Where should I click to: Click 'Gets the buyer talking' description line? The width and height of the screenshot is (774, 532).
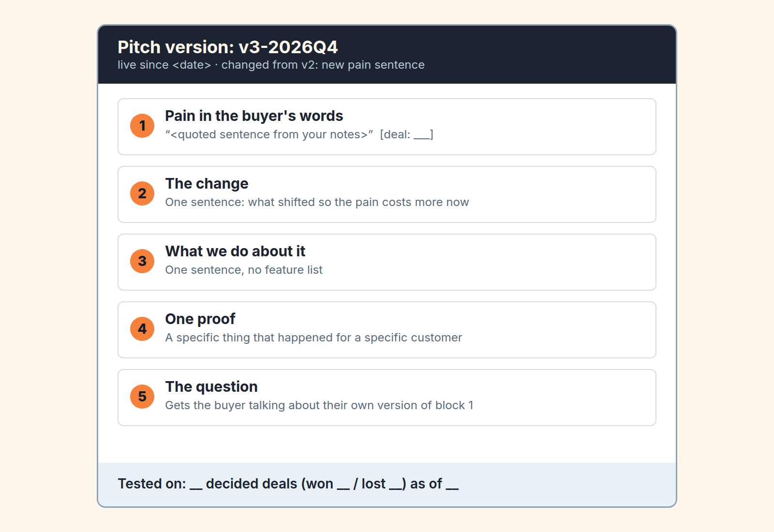point(319,405)
